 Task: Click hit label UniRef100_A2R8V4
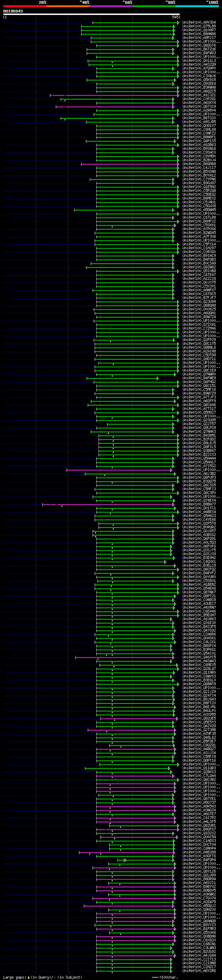(199, 110)
